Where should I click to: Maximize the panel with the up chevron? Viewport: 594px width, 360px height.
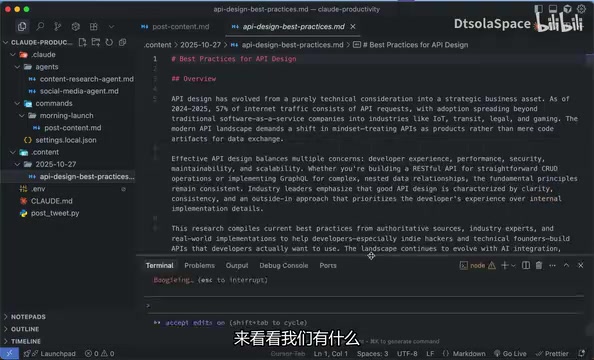coord(566,265)
